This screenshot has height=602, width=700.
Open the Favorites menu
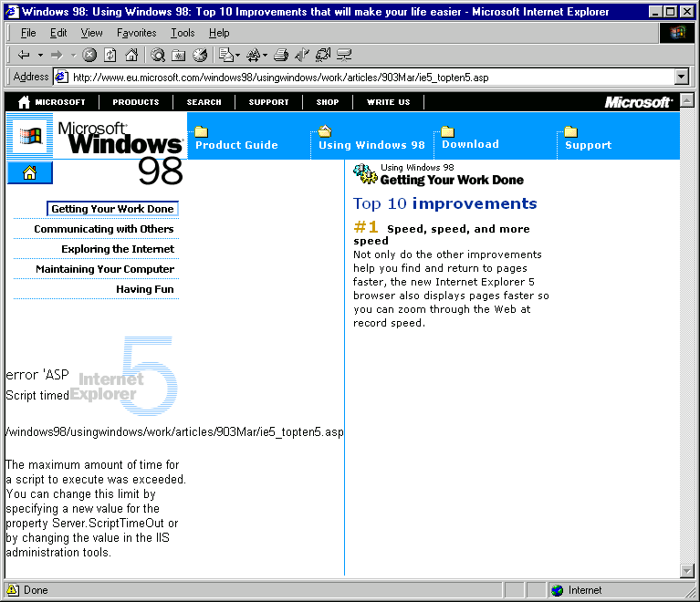tap(137, 33)
